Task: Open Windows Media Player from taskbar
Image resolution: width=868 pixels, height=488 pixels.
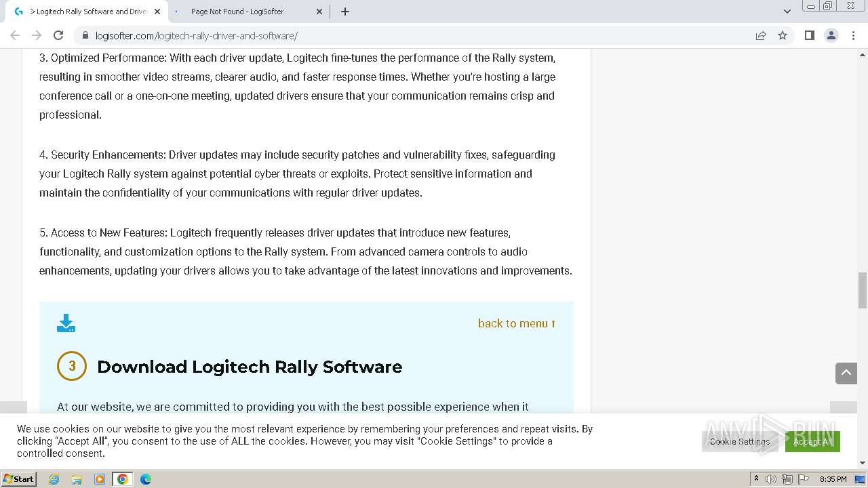Action: 100,479
